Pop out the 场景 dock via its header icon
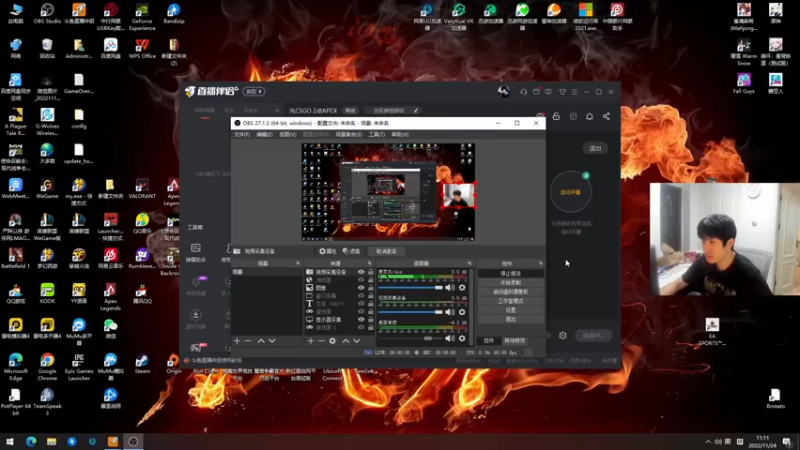 (x=298, y=263)
